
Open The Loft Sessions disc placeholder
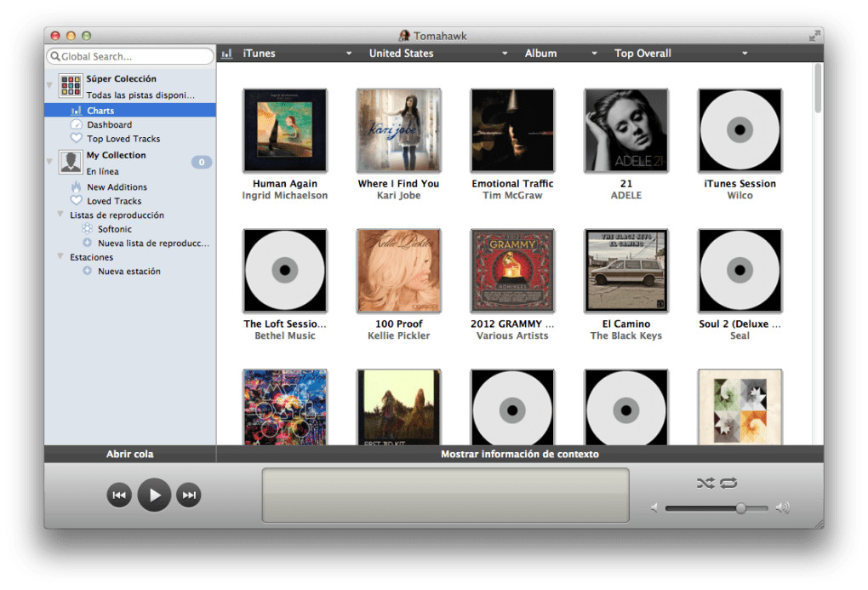(x=285, y=271)
